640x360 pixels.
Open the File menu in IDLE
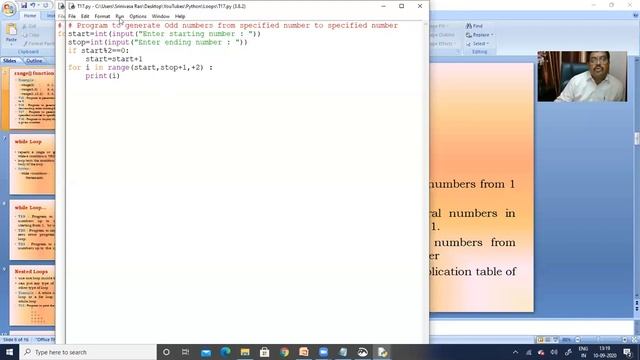click(72, 16)
